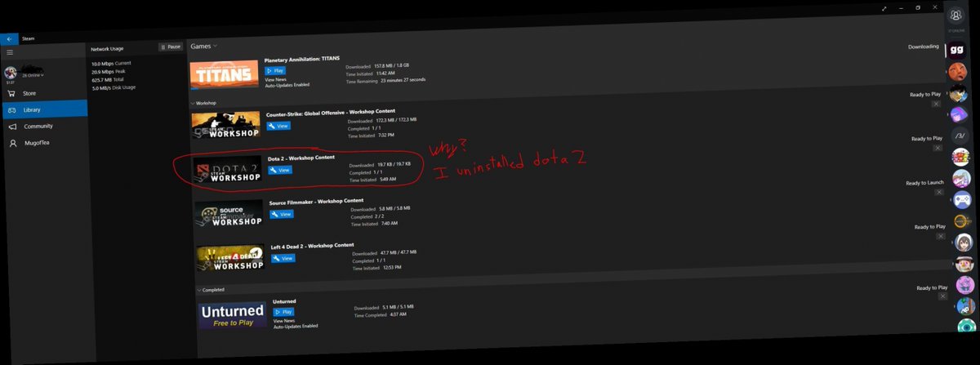This screenshot has height=365, width=980.
Task: Click the 5.0 MB/s Disk Usage reading
Action: coord(114,87)
